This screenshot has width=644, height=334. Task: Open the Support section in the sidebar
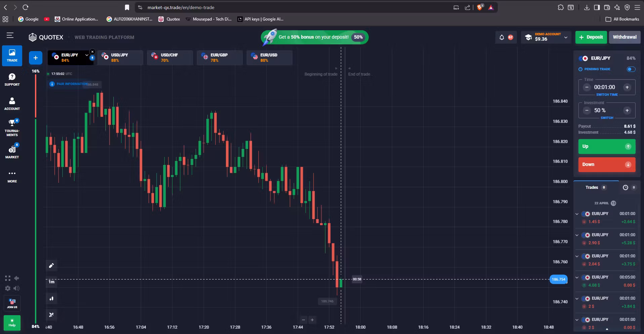point(12,80)
